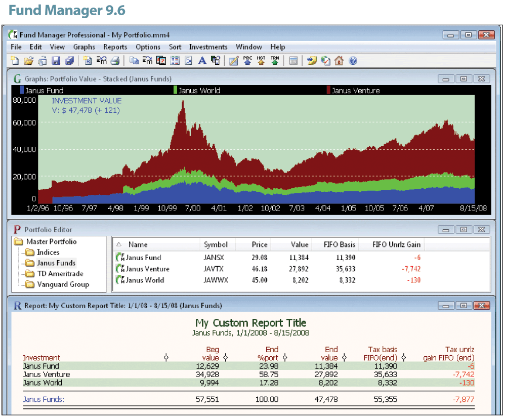Click the FIFO Unrlz Gain column header

(396, 245)
